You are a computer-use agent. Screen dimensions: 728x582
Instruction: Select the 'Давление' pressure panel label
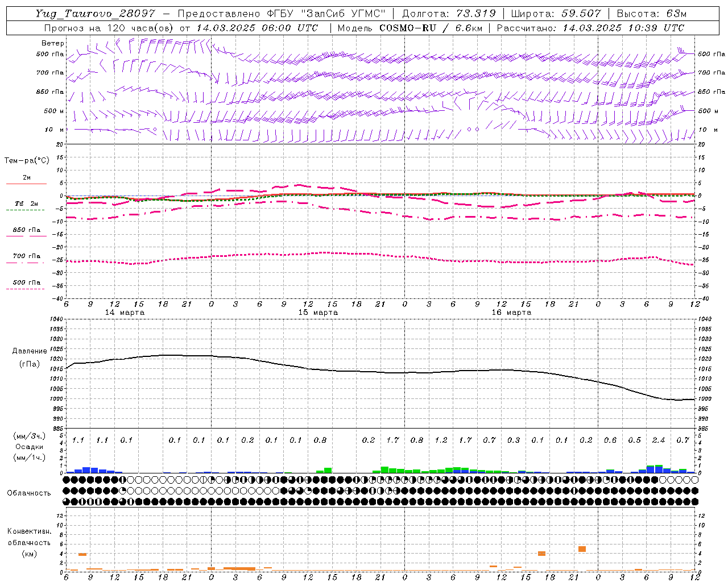[x=30, y=351]
